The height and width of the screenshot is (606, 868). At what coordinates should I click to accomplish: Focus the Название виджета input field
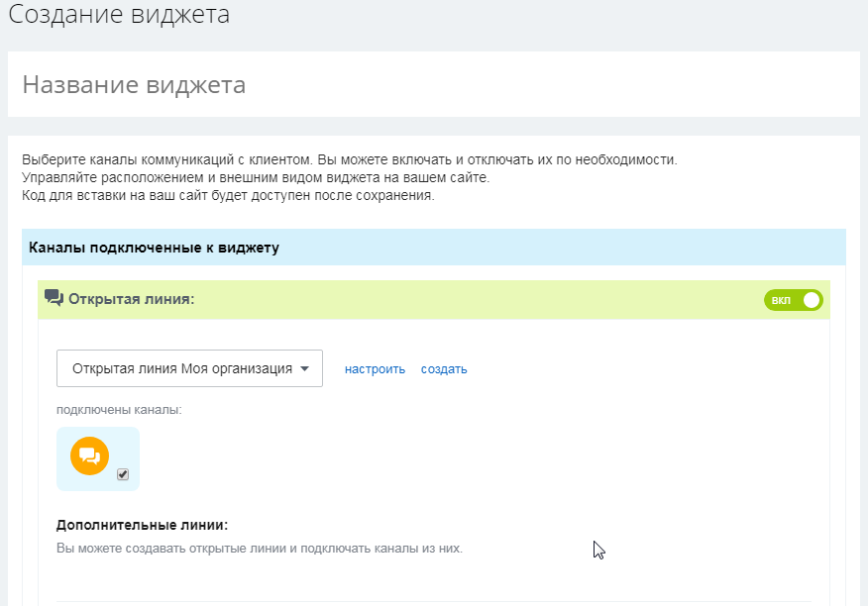tap(433, 85)
